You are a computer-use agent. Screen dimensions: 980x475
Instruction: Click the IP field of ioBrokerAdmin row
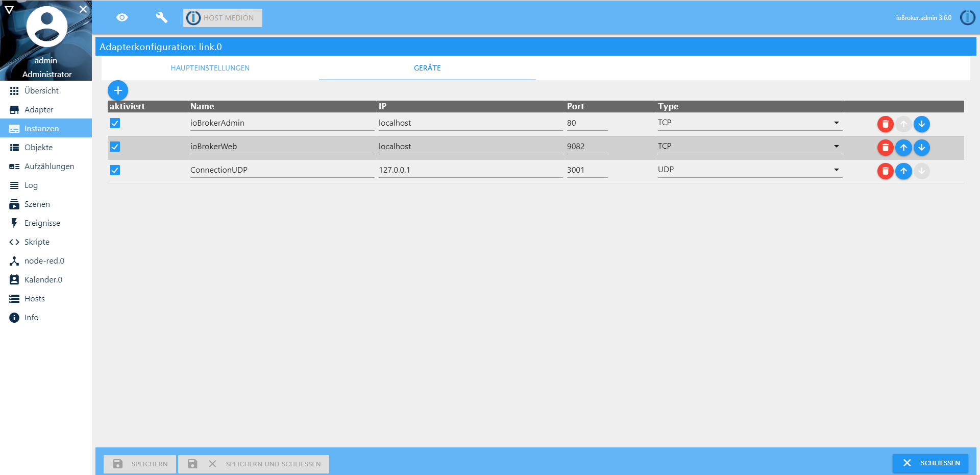pyautogui.click(x=471, y=123)
